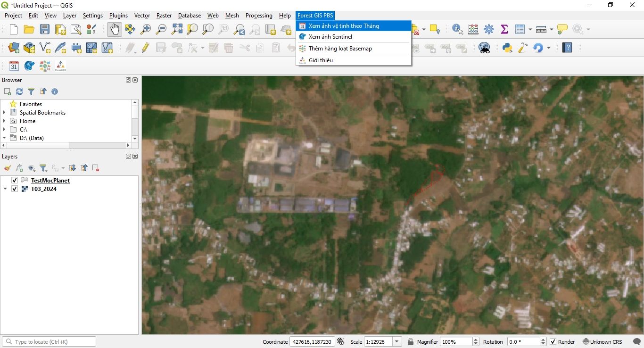Viewport: 644px width, 348px height.
Task: Click the Refresh icon in Browser panel
Action: (x=19, y=91)
